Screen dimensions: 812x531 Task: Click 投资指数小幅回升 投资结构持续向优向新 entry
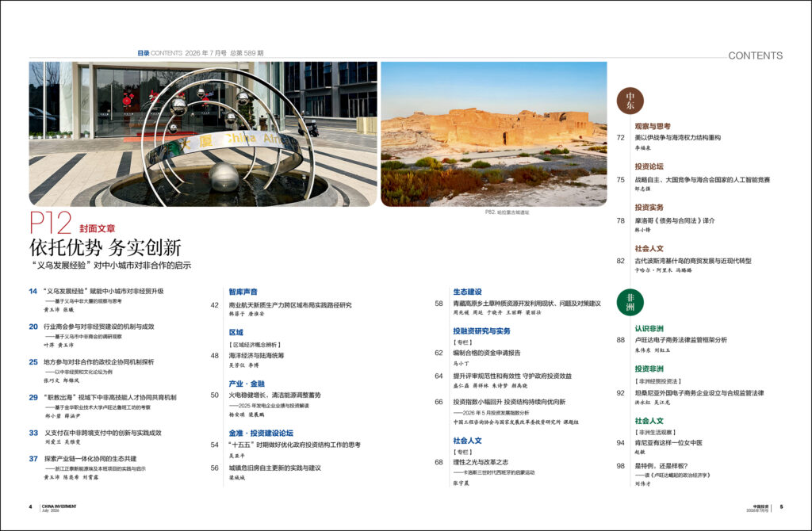[509, 402]
